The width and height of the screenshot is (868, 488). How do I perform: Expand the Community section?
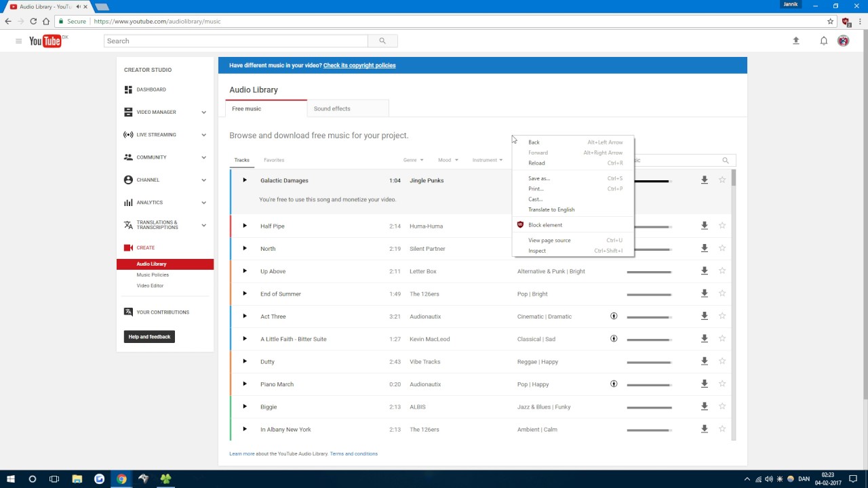click(x=203, y=157)
